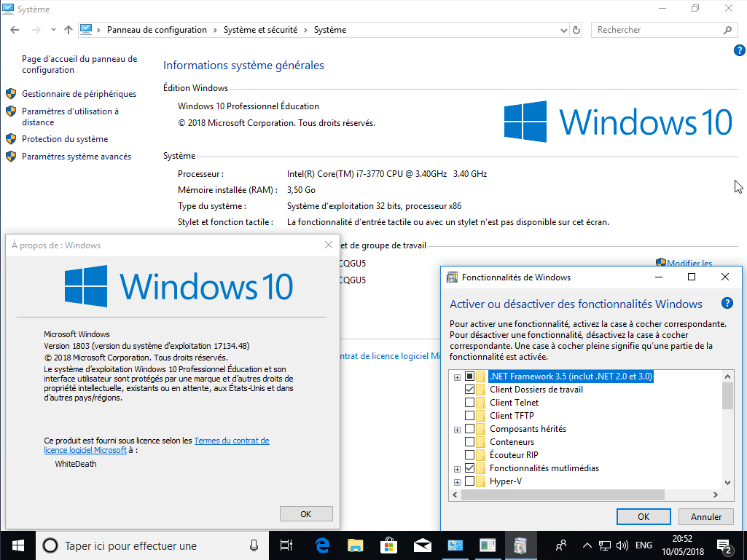Click OK in the À propos de Windows dialog
Screen dimensions: 747x560
[x=306, y=514]
